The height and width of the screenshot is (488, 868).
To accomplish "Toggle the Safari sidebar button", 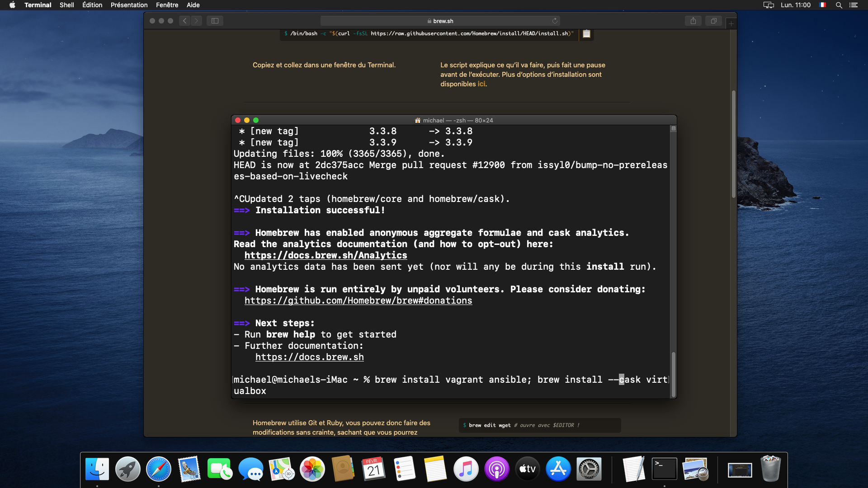I will [215, 21].
